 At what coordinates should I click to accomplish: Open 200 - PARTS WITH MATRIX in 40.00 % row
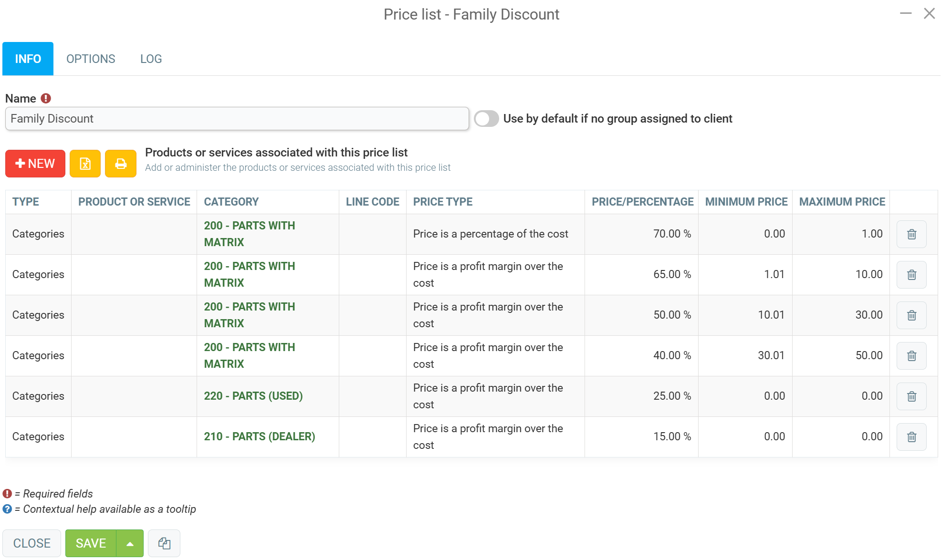pos(250,355)
